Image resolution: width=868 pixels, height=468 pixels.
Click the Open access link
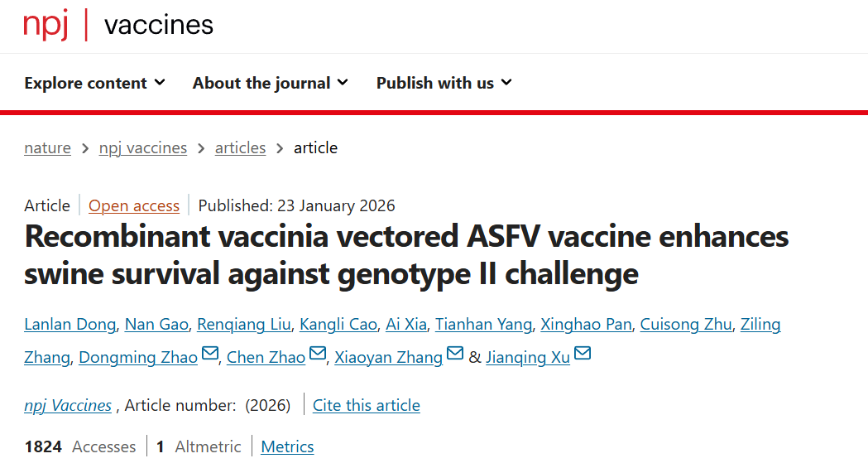(x=134, y=206)
